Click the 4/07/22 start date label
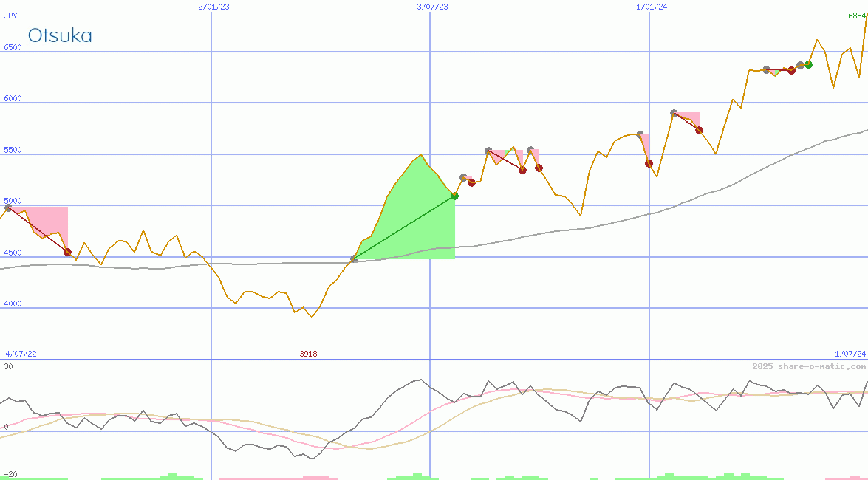This screenshot has width=868, height=480. tap(21, 354)
